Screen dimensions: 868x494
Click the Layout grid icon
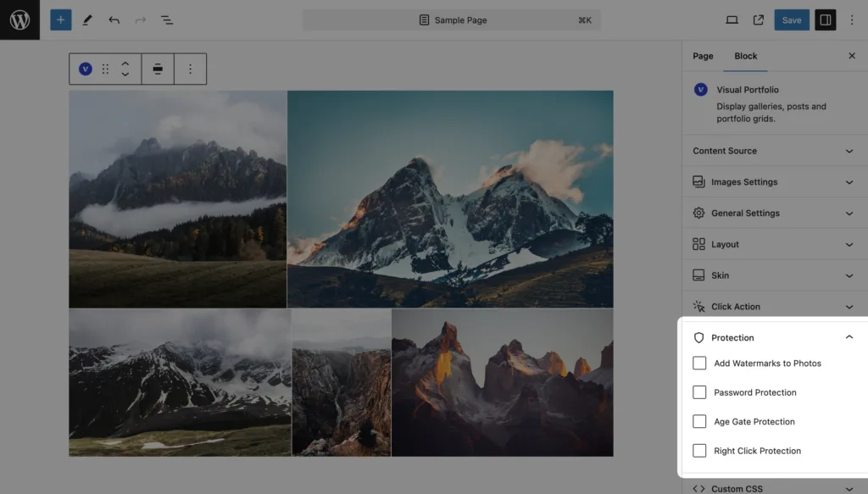pos(698,244)
